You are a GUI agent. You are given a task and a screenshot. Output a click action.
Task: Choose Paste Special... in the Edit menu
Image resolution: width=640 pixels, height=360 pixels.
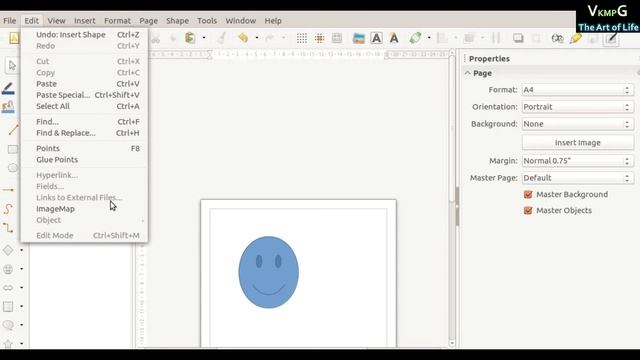click(84, 95)
